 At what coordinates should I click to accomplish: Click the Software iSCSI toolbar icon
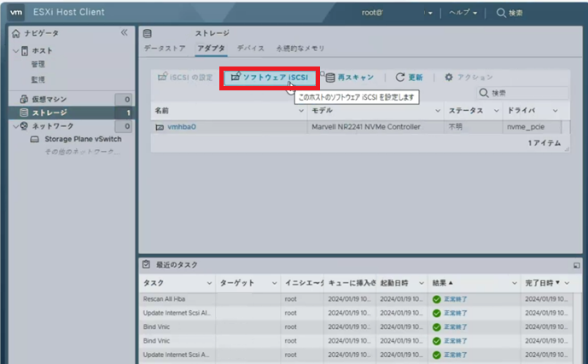coord(235,77)
